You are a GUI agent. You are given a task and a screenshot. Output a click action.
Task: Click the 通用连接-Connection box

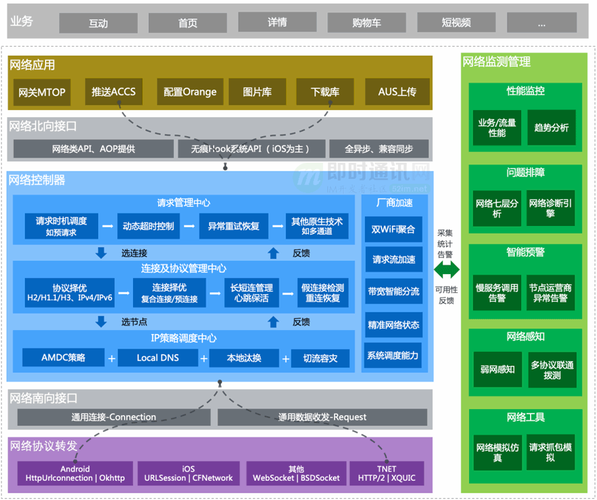click(114, 417)
